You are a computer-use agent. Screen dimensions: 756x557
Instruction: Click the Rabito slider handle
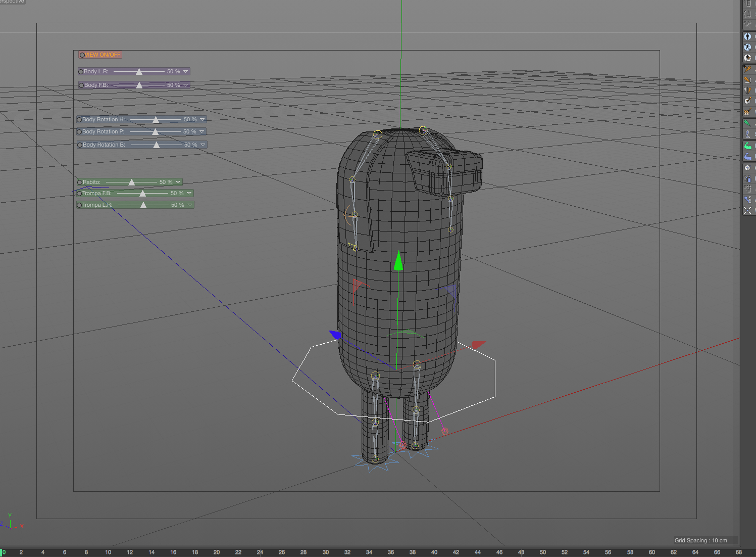[132, 182]
